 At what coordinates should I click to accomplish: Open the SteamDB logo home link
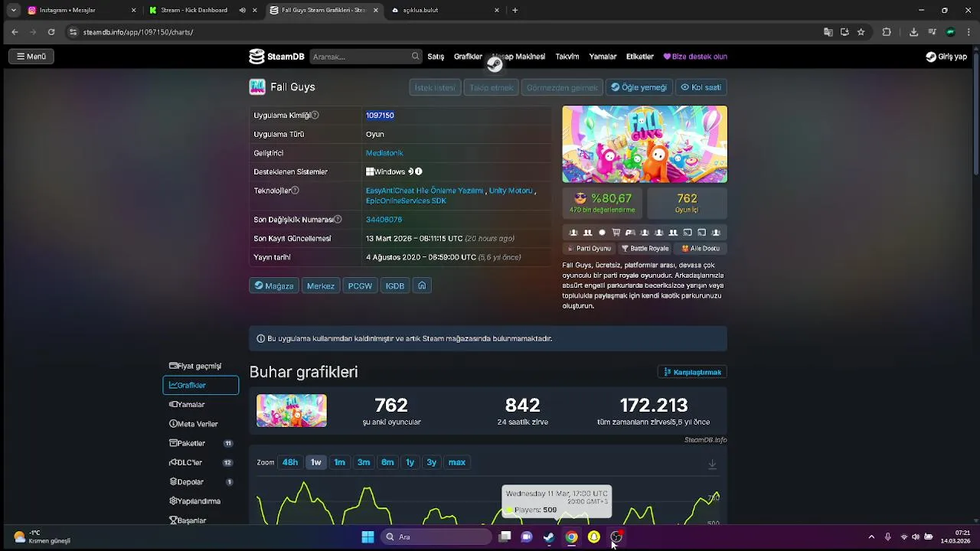[276, 57]
